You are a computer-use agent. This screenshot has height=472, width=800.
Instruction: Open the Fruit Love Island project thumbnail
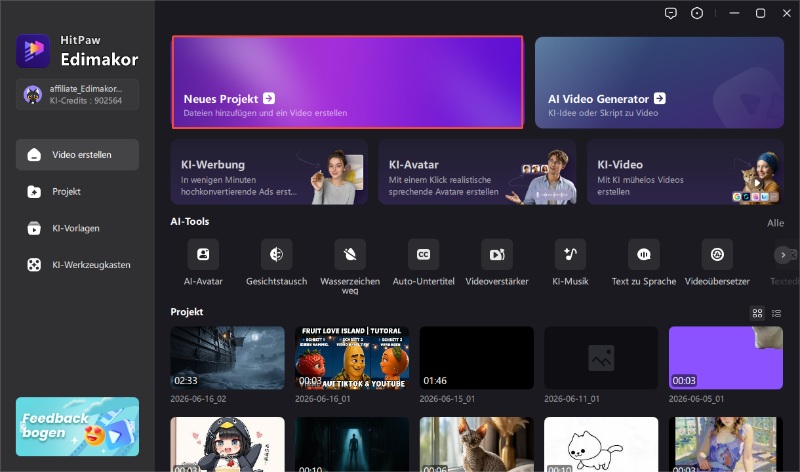[352, 358]
